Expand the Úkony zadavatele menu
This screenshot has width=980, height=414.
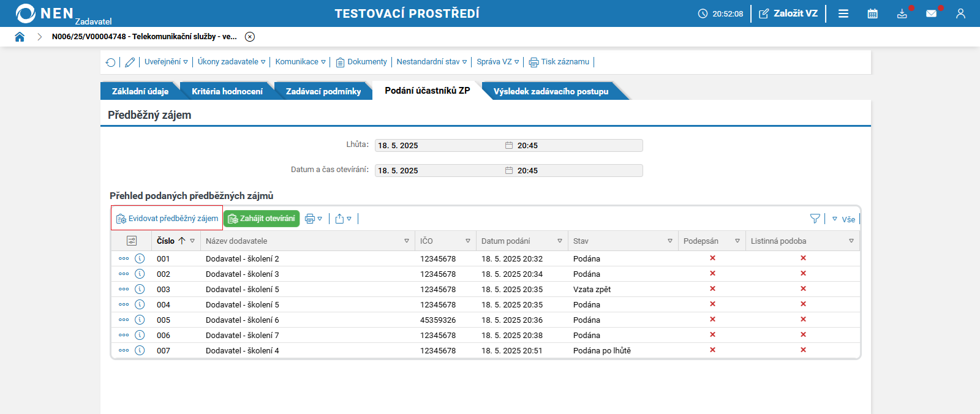click(232, 62)
